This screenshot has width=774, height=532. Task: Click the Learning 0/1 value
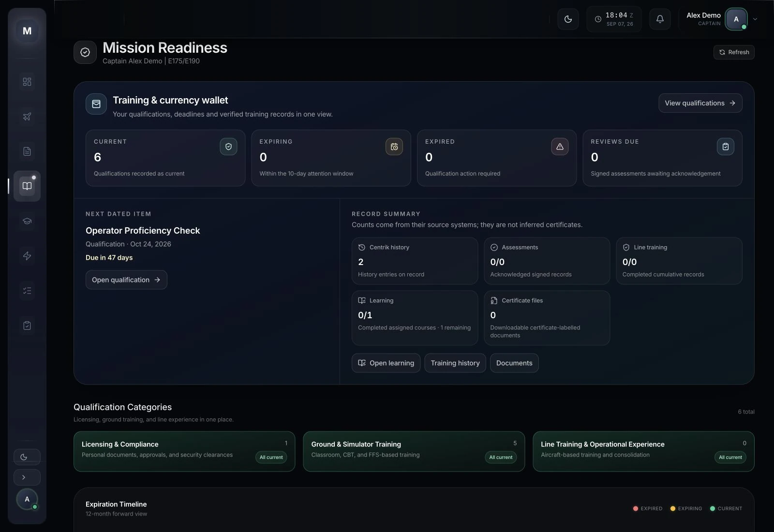(x=365, y=315)
